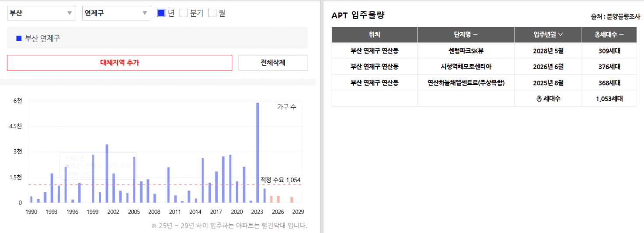
Task: Click the blue 부산 연제구 legend square
Action: coord(19,39)
